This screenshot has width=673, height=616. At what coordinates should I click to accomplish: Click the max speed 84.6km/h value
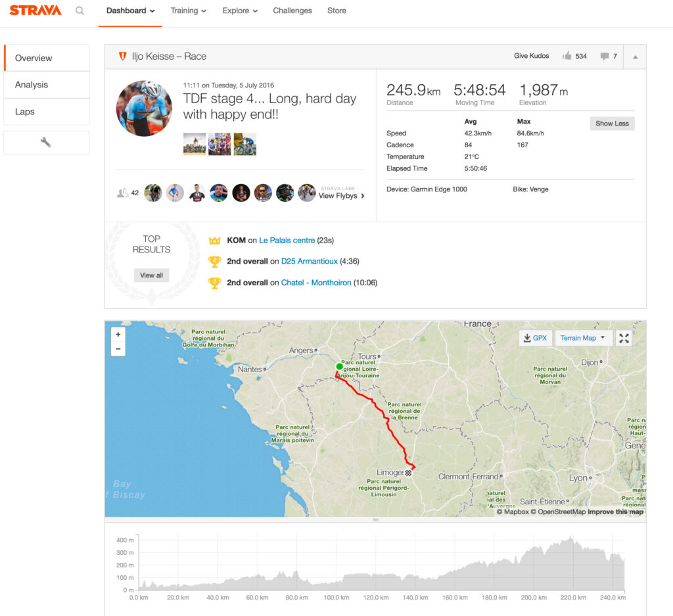click(x=530, y=133)
